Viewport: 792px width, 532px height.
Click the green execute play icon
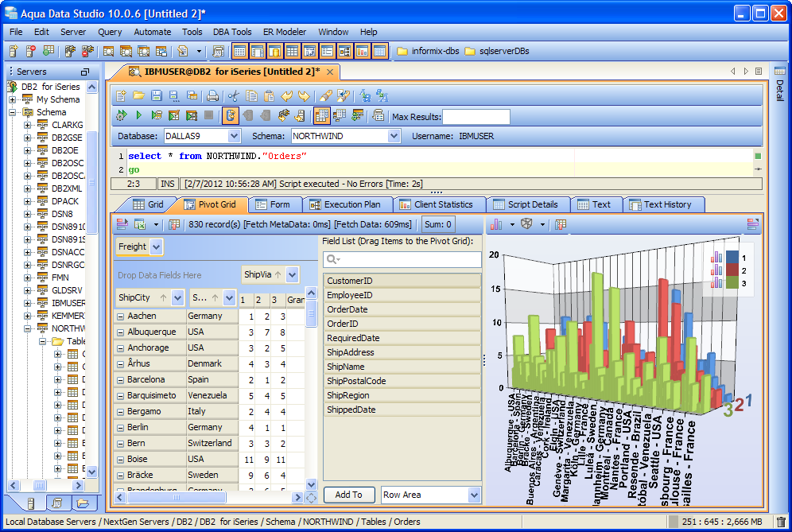tap(139, 115)
